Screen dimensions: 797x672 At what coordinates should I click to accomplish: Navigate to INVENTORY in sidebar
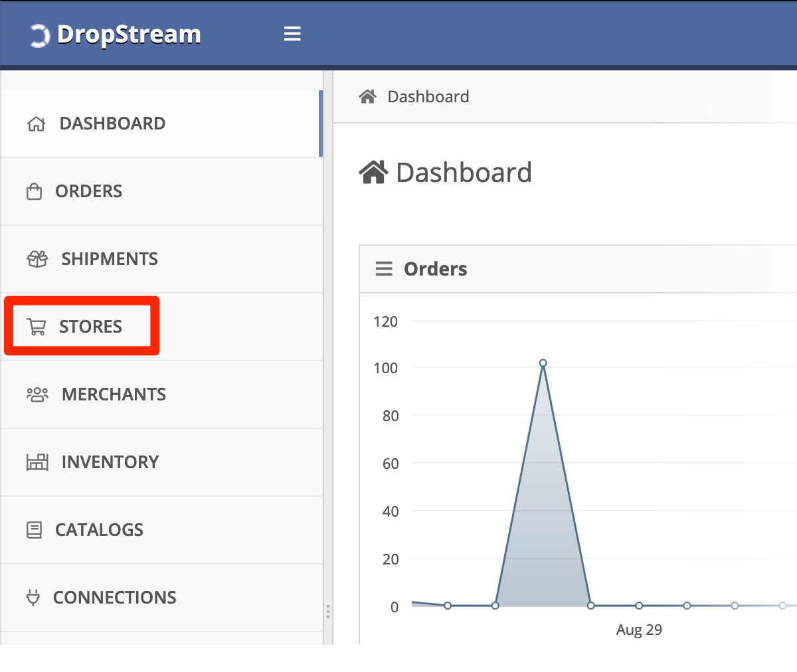161,462
